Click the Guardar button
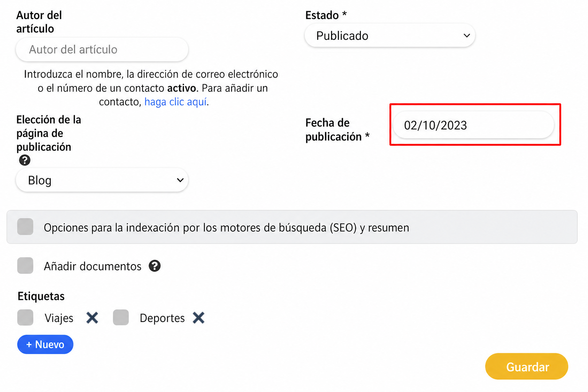This screenshot has width=588, height=392. 527,366
